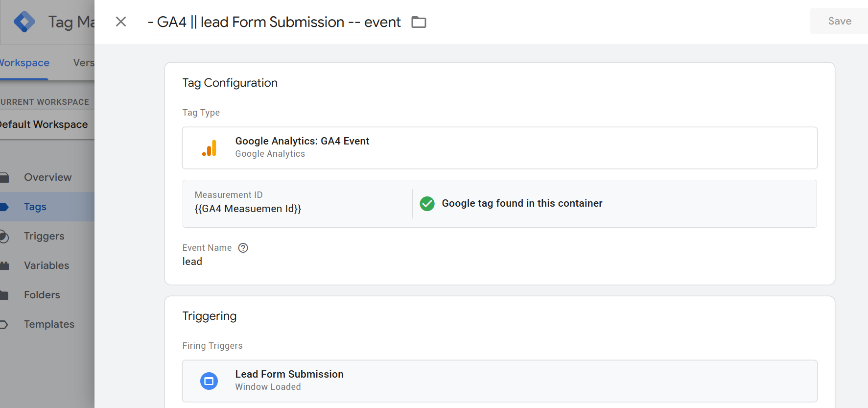Screen dimensions: 868x408
Task: Click the Folders sidebar icon
Action: click(x=4, y=295)
